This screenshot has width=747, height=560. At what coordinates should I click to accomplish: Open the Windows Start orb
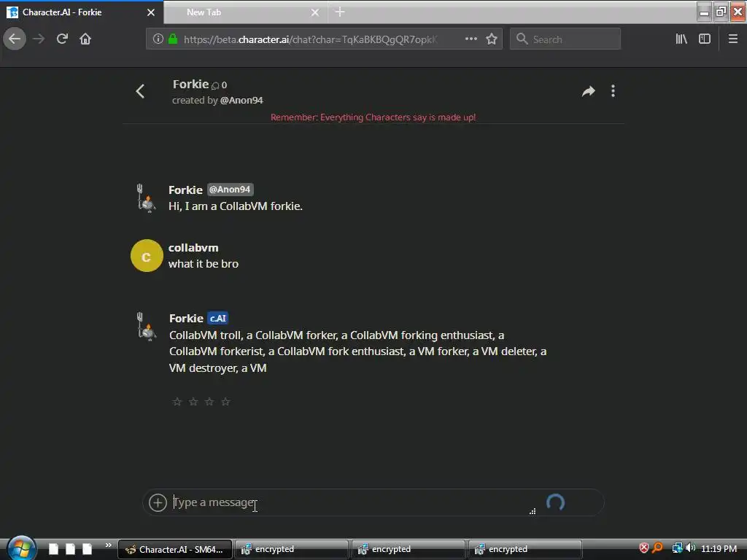click(21, 548)
